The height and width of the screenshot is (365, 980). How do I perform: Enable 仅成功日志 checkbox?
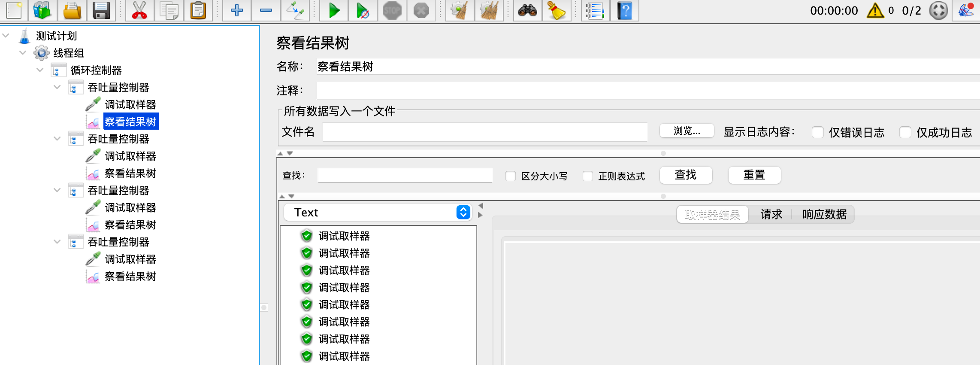pyautogui.click(x=905, y=132)
